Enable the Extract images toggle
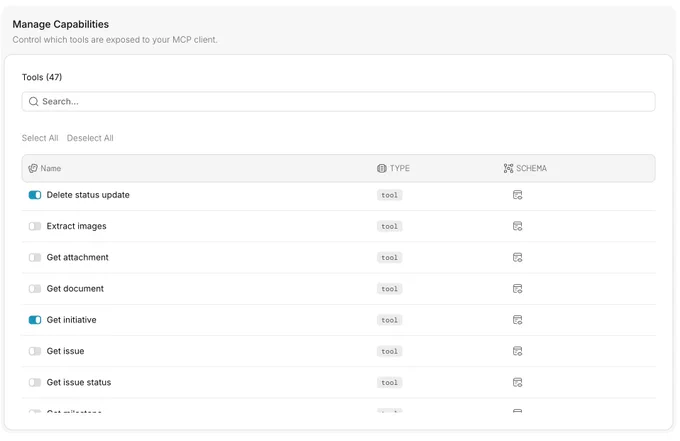Viewport: 680px width, 441px height. pos(35,226)
